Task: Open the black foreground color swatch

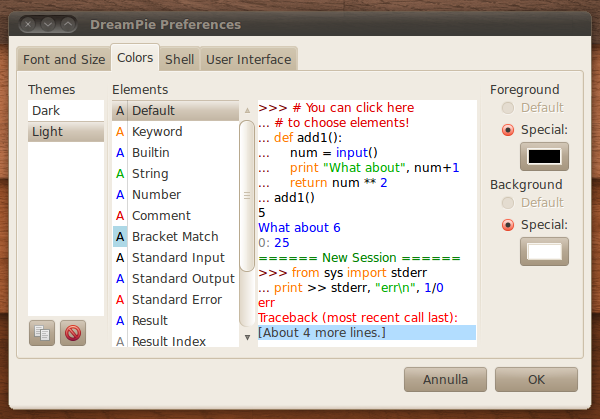Action: click(x=544, y=157)
